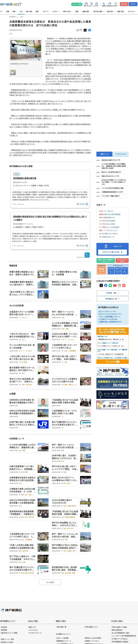Click the location pin icon in Myニュース box
Viewport: 138px width, 644px height.
click(106, 246)
